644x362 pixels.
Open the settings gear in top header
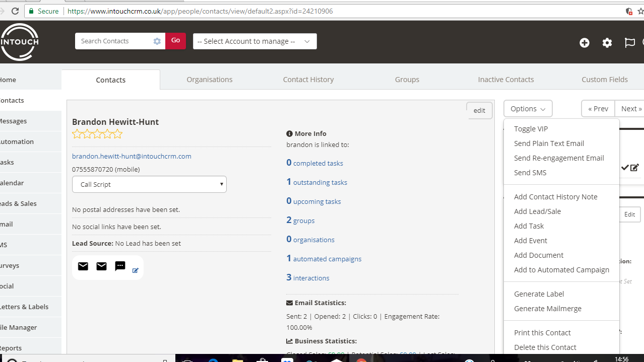coord(607,43)
